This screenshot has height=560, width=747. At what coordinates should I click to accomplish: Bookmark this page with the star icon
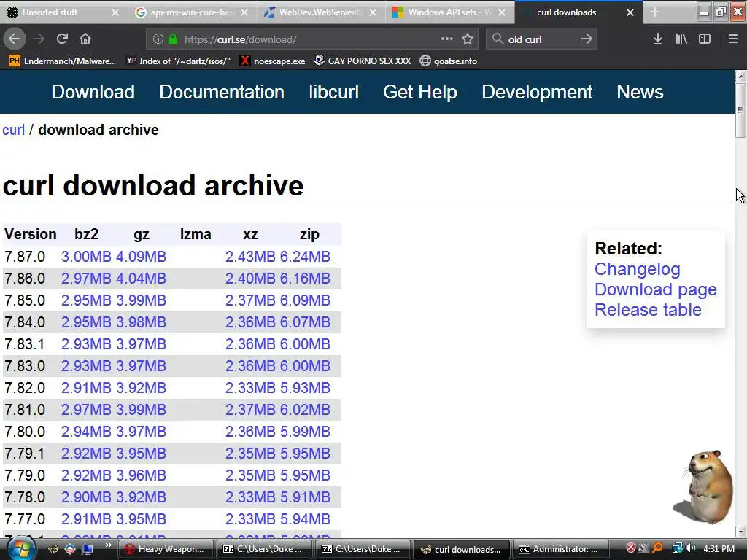pos(468,39)
